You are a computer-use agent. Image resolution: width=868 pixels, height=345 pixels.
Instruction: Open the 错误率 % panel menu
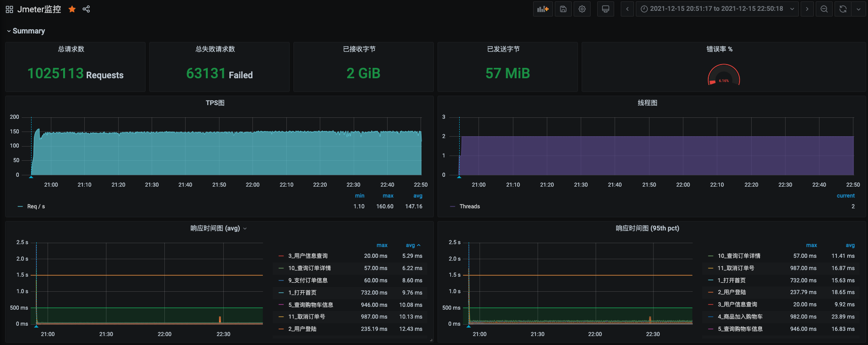(x=719, y=49)
